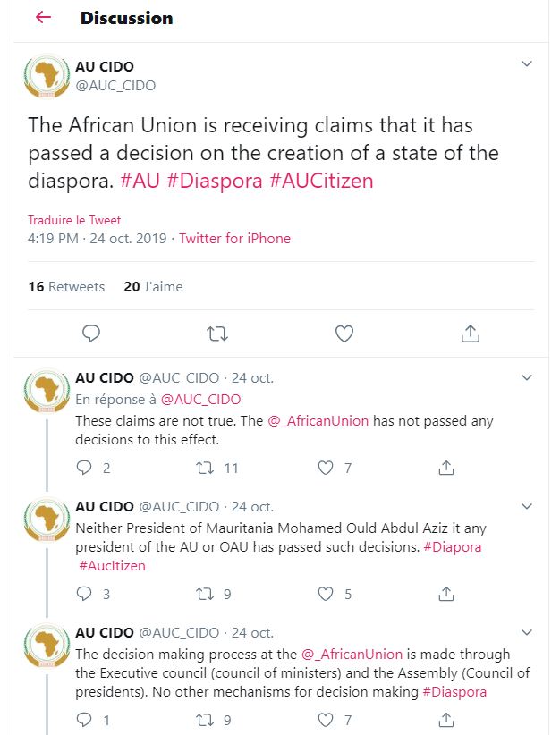Reply to the main AU CIDO tweet
The image size is (560, 735).
(x=91, y=334)
